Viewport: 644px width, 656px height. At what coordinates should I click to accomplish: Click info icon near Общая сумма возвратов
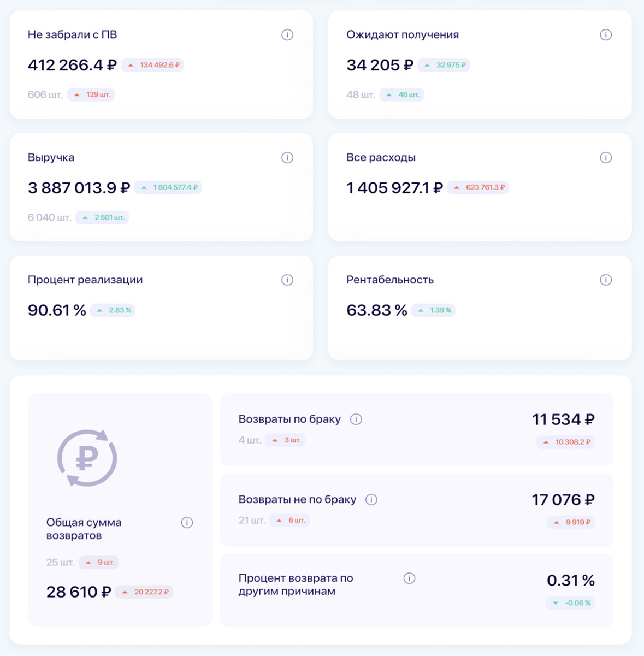point(187,523)
